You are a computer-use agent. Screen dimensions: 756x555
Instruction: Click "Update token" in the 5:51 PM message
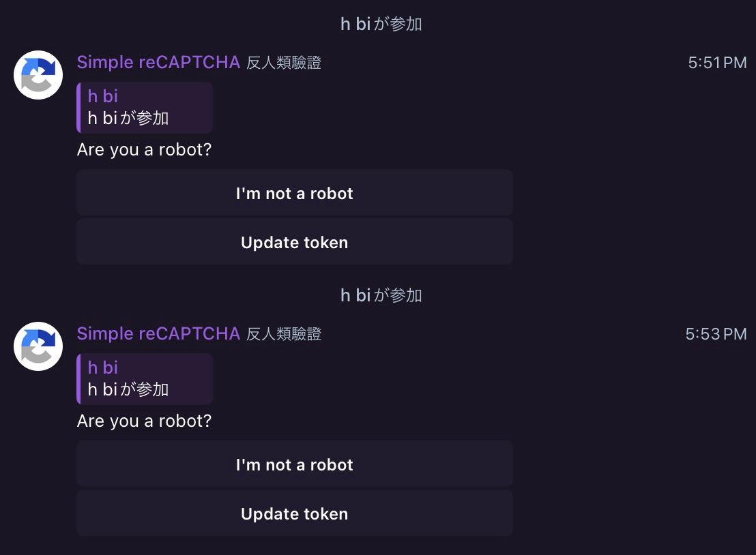[294, 242]
